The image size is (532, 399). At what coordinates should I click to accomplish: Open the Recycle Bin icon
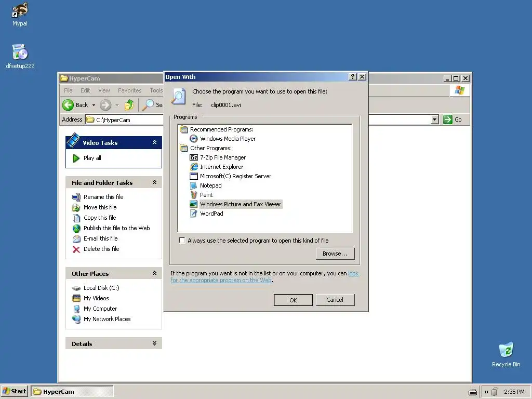pyautogui.click(x=506, y=354)
